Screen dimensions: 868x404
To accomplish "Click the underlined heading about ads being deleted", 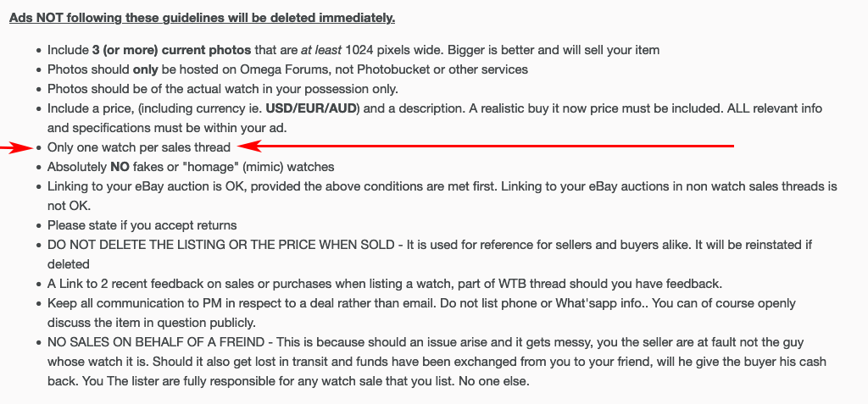I will coord(202,17).
